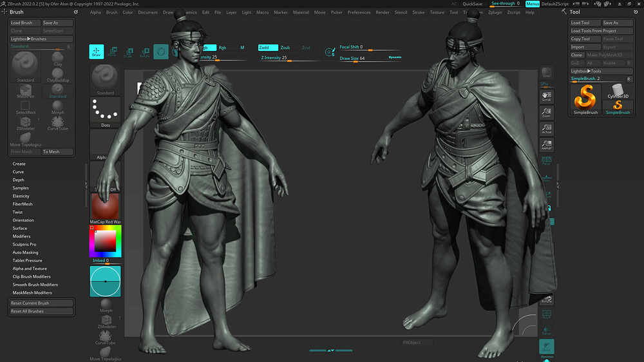Activate the Draw mode button
644x362 pixels.
click(x=96, y=52)
